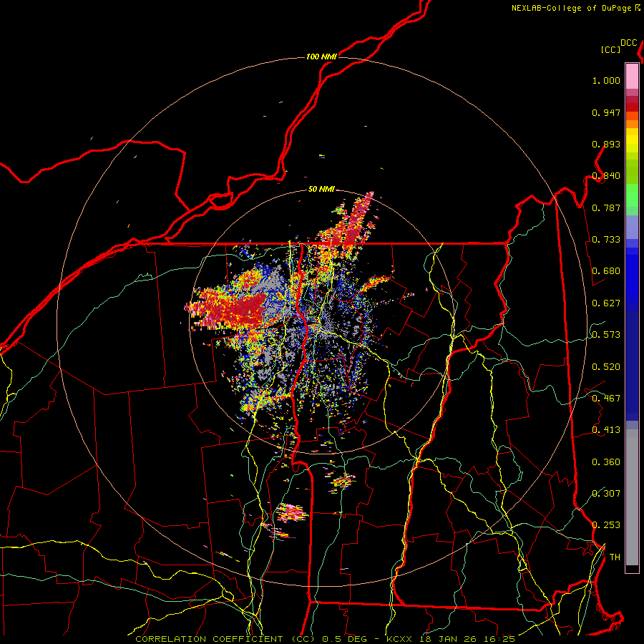Viewport: 644px width, 644px height.
Task: Click the KCXX radar site identifier
Action: pos(399,639)
